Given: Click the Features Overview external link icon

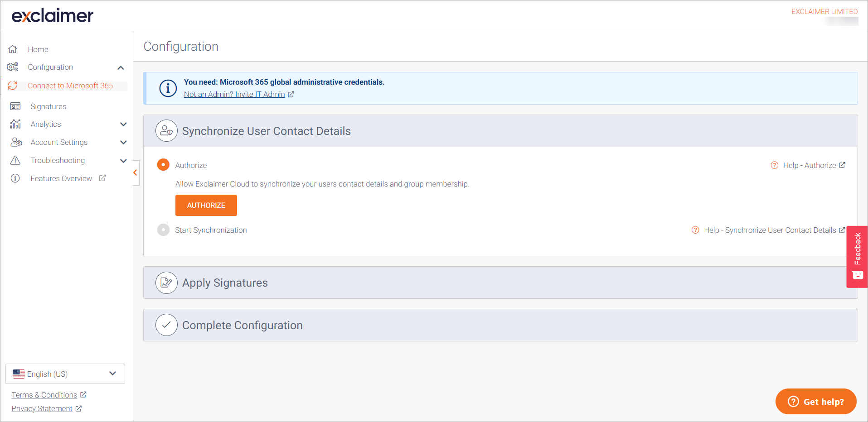Looking at the screenshot, I should pyautogui.click(x=102, y=178).
